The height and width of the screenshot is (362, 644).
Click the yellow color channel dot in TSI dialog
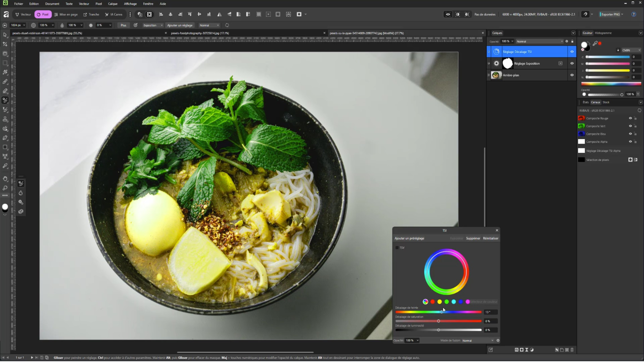tap(439, 302)
